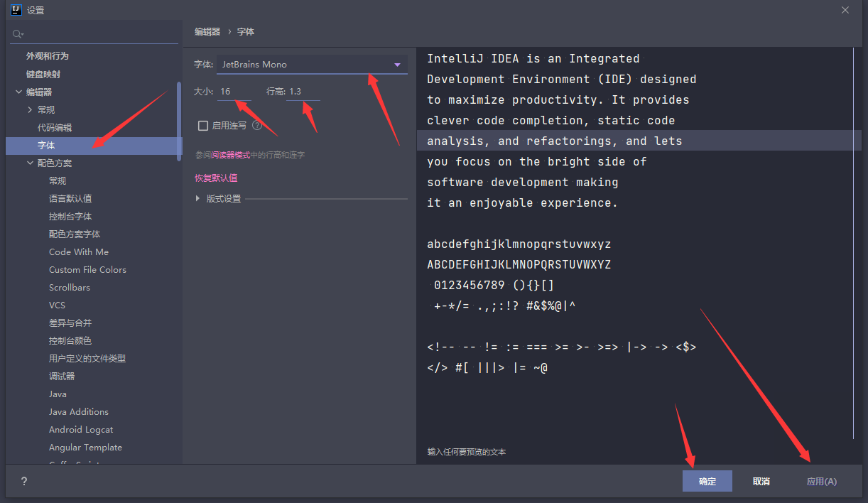The image size is (868, 503).
Task: Open the 键盘映射 settings page
Action: 43,74
